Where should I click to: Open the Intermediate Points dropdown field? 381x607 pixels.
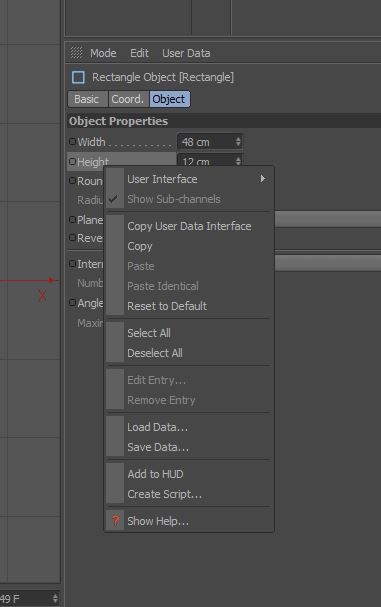coord(328,263)
